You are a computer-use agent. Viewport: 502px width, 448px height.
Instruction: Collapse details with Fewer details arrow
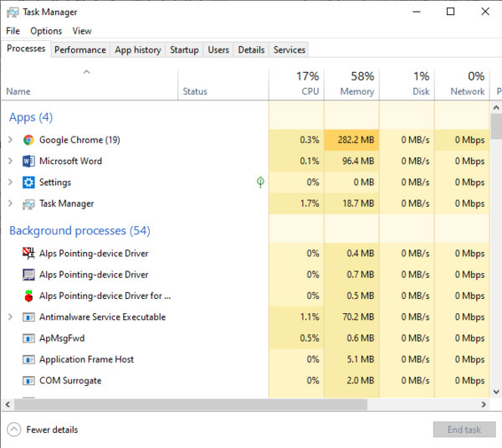coord(13,430)
